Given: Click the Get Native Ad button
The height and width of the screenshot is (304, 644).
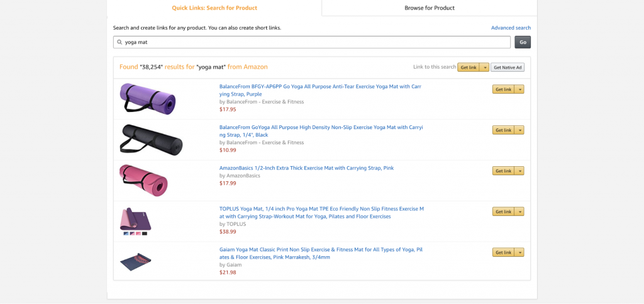Looking at the screenshot, I should [508, 67].
